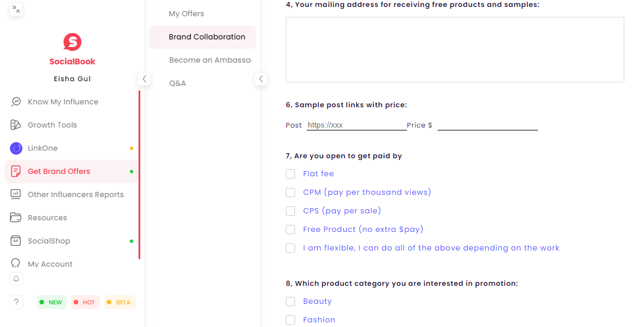
Task: Click the LinkOne purple circle icon
Action: tap(16, 148)
